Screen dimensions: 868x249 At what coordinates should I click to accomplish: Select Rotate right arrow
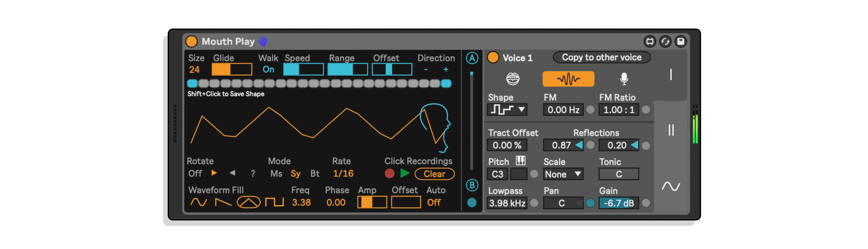tap(214, 173)
